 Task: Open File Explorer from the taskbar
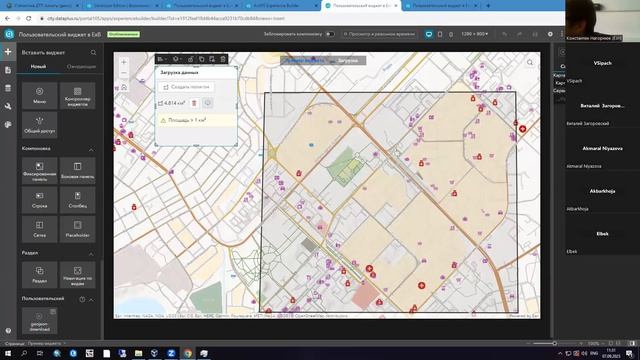[138, 353]
